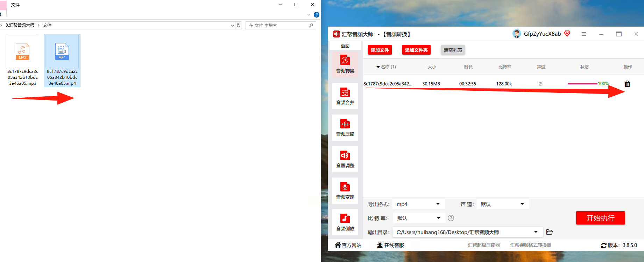
Task: Expand the 输出目录 path dropdown
Action: (x=468, y=232)
